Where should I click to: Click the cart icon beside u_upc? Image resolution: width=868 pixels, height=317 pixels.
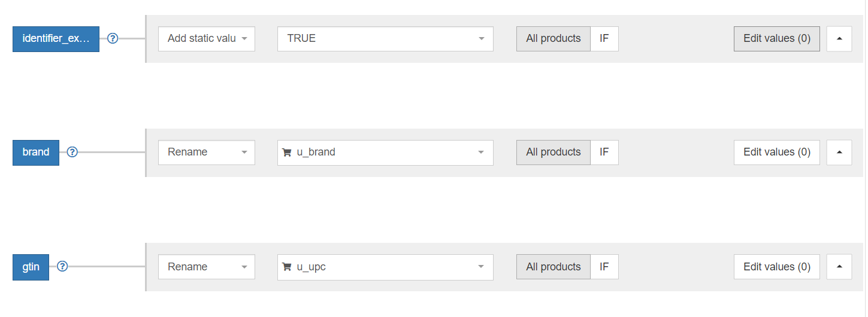(287, 267)
